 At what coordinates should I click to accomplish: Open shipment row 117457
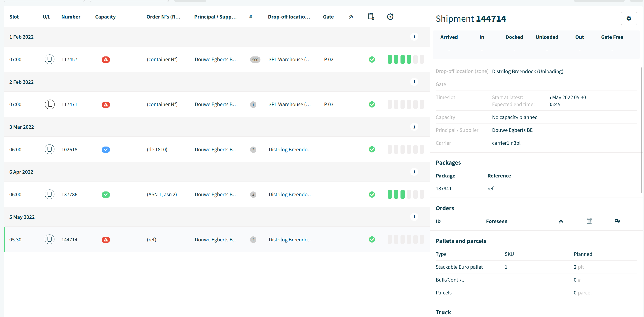(x=216, y=59)
